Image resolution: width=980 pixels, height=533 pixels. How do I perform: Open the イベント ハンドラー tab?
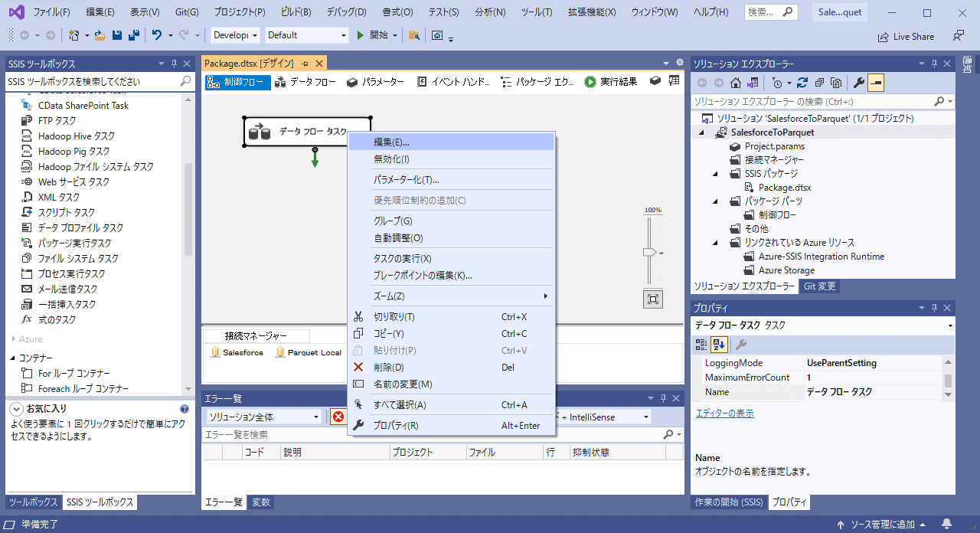(452, 82)
